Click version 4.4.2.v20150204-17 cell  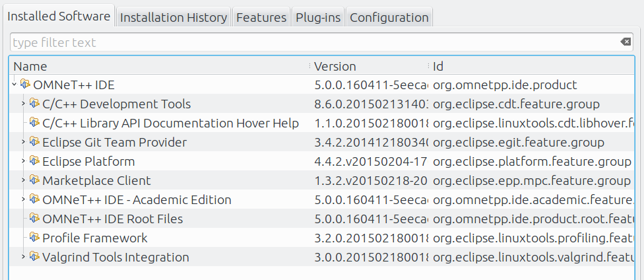click(371, 162)
